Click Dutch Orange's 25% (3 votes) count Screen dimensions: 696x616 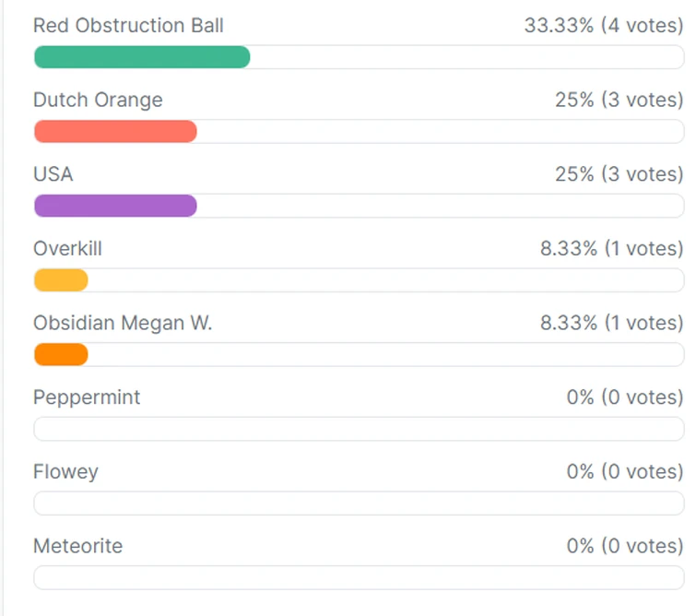click(x=619, y=100)
